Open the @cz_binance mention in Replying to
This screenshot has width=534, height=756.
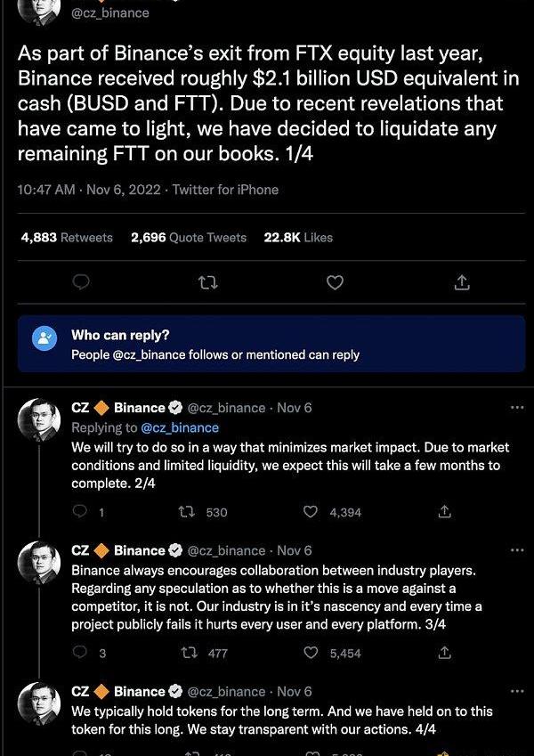(180, 427)
